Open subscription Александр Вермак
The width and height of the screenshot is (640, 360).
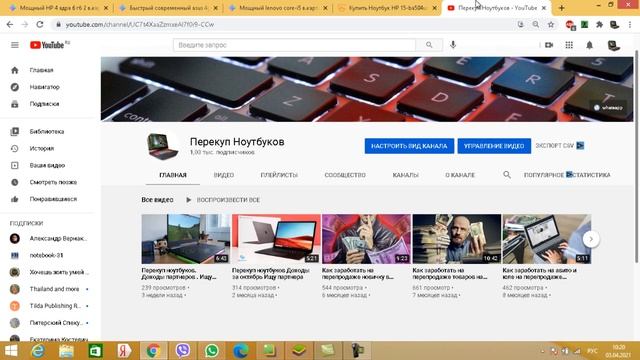coord(48,238)
